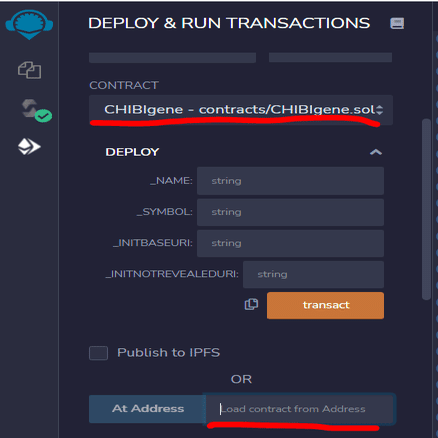Click the right gray bar above CONTRACT
The image size is (438, 438).
pyautogui.click(x=330, y=57)
